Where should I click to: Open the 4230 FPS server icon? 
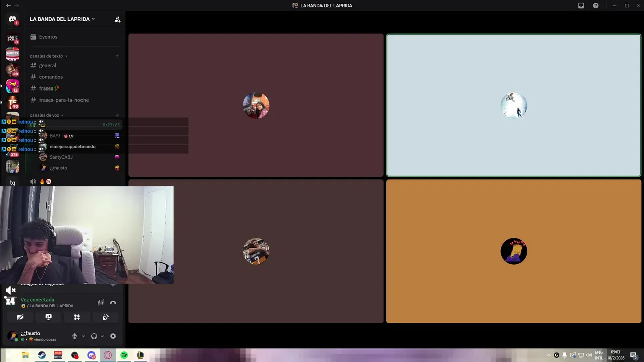[x=13, y=54]
